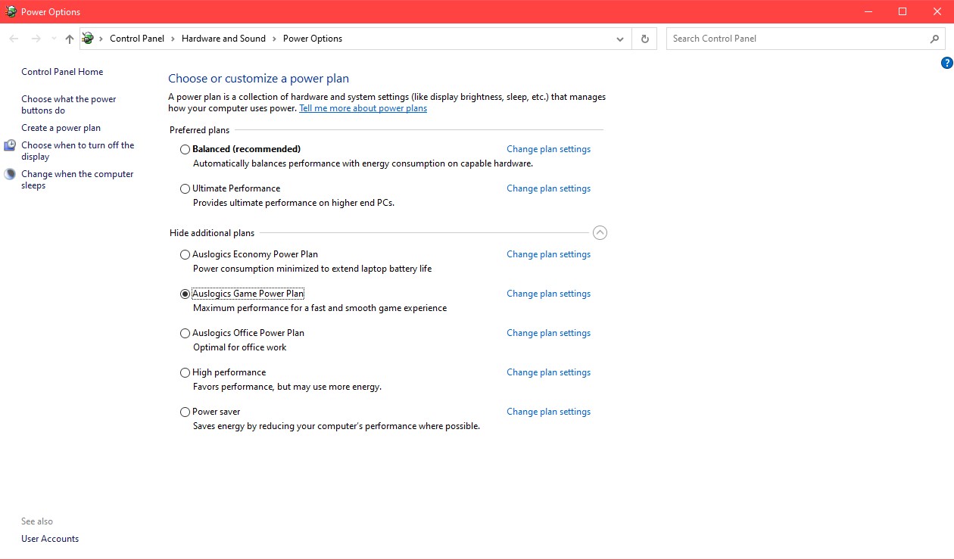954x560 pixels.
Task: Open Choose when to turn off the display
Action: 77,151
